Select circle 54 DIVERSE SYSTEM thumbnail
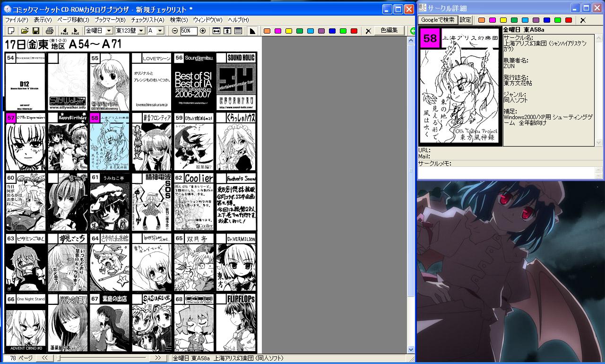The width and height of the screenshot is (605, 364). point(26,82)
